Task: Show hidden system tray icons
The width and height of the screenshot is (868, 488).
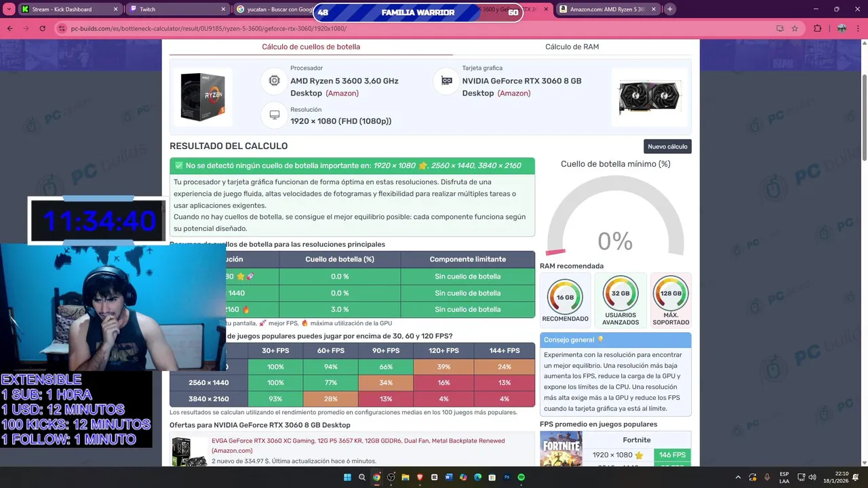Action: point(737,477)
